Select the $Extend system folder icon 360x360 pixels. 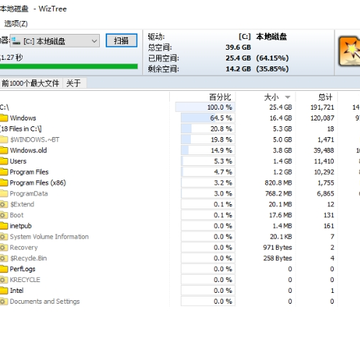pos(3,204)
